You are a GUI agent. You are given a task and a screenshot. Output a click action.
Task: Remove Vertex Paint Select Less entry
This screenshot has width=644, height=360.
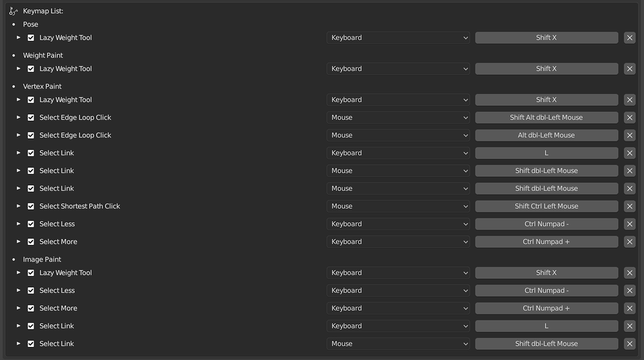pos(630,224)
